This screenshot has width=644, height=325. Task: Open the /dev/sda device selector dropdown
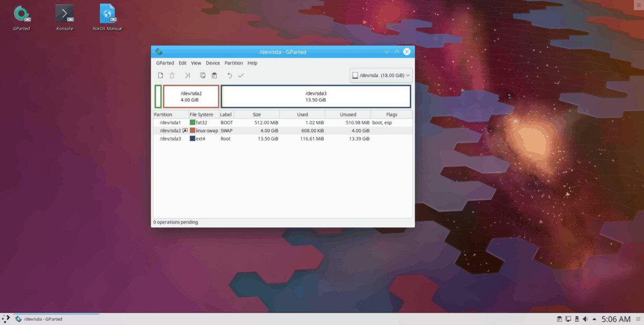point(381,76)
